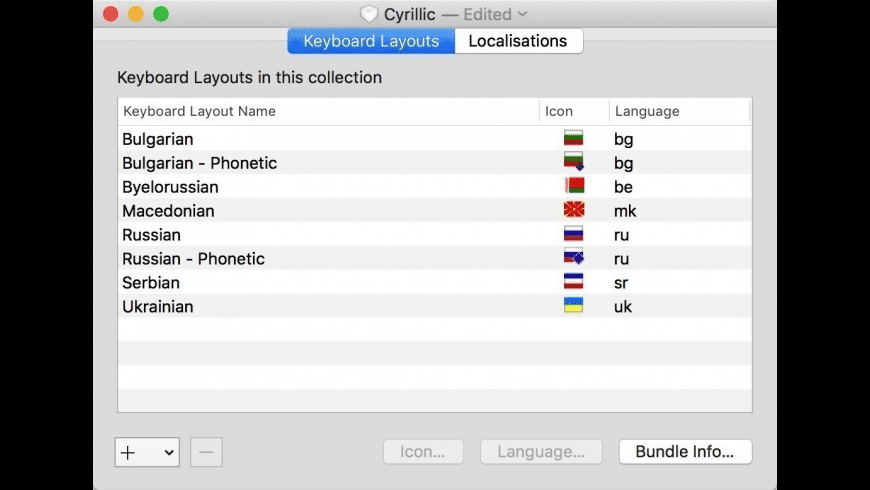Click the Ukrainian flag icon

pos(573,307)
